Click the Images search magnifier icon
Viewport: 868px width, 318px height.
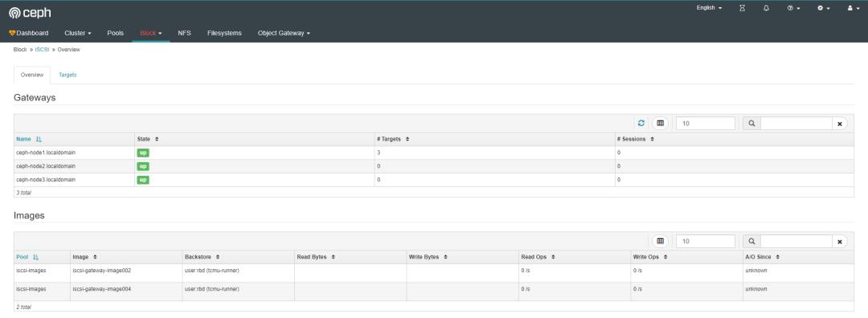pos(751,241)
